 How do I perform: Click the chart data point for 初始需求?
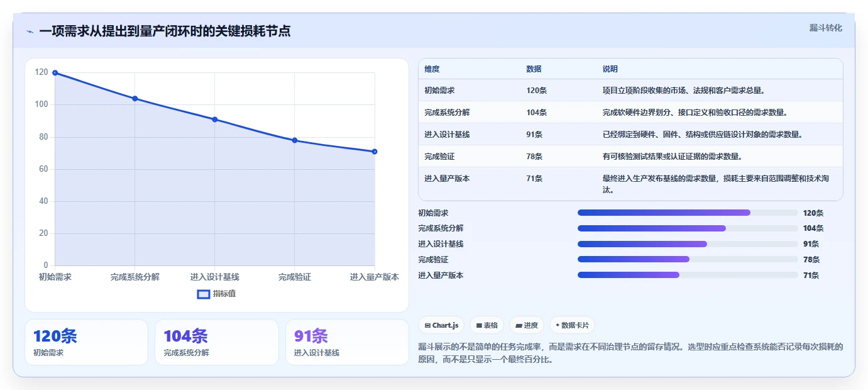pyautogui.click(x=55, y=73)
